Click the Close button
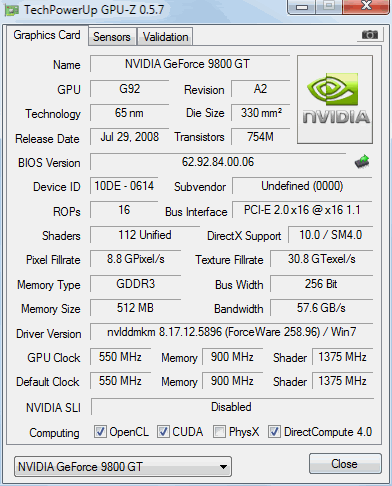 click(345, 463)
